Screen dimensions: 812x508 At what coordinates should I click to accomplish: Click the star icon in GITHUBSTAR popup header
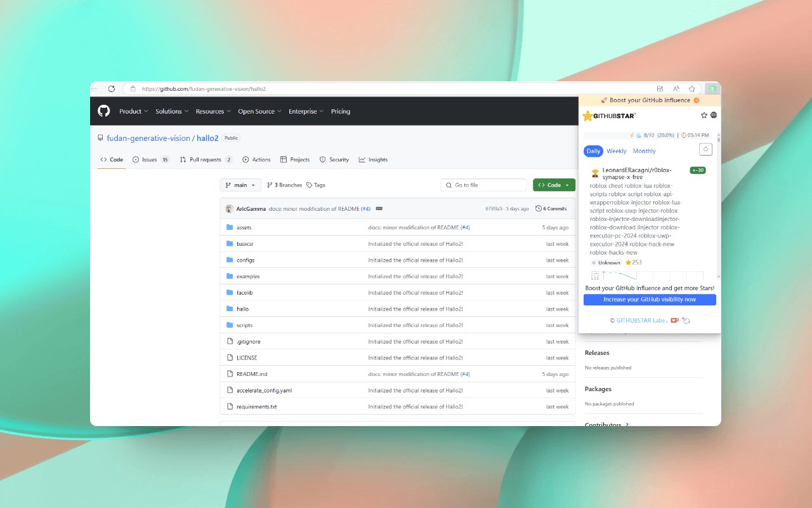(x=704, y=115)
